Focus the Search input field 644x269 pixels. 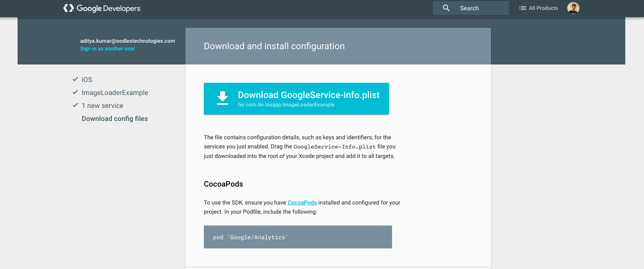(x=471, y=8)
